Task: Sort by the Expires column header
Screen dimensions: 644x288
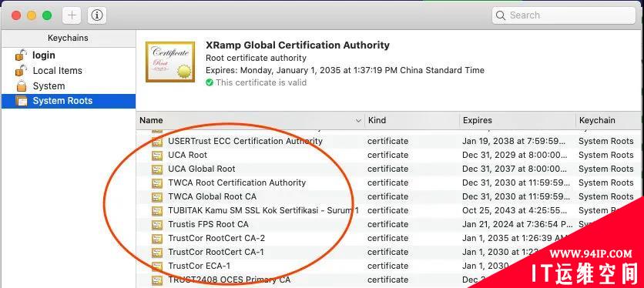Action: [518, 120]
